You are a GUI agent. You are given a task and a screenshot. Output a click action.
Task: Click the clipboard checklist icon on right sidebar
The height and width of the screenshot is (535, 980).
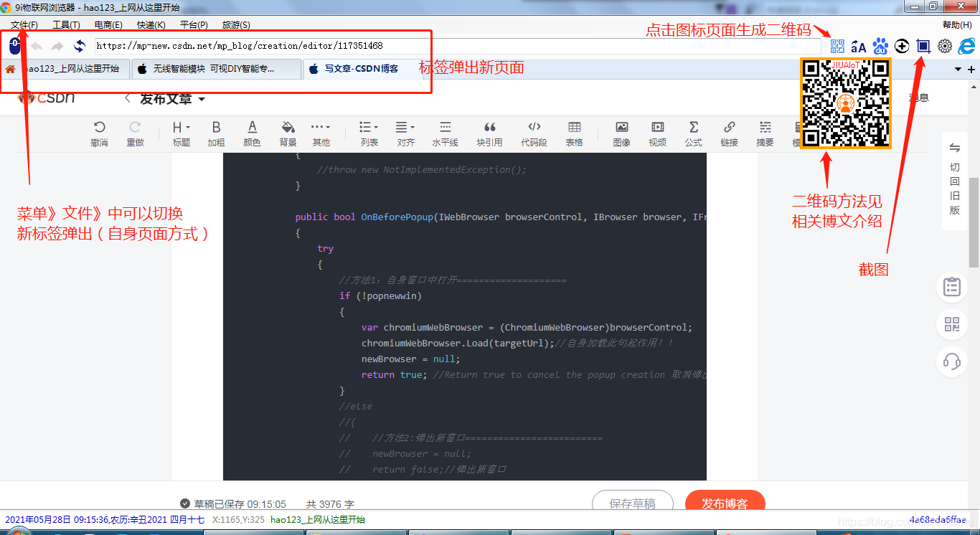point(952,288)
